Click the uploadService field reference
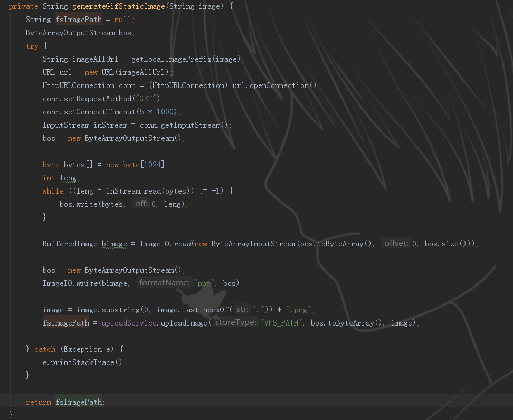 [129, 323]
